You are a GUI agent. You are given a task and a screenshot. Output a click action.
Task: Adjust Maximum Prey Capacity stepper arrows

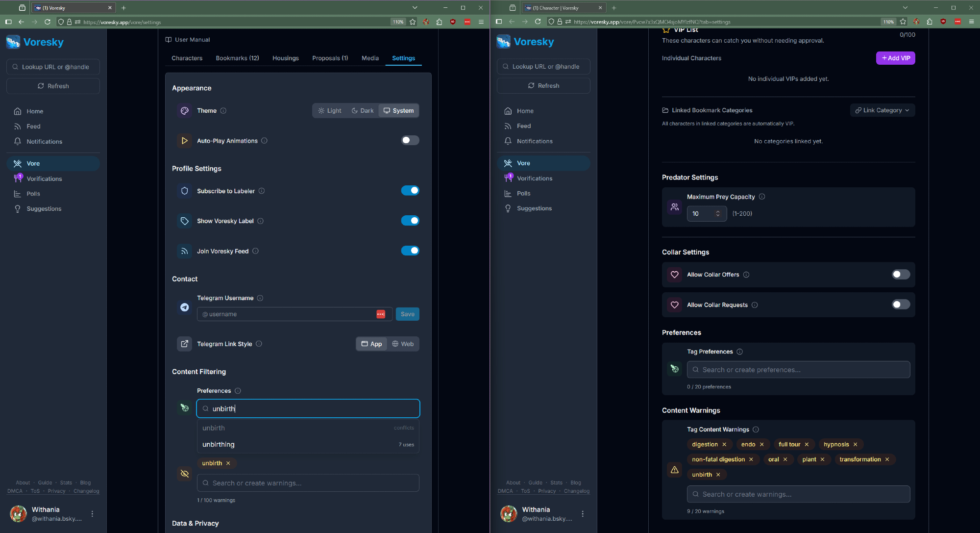coord(718,214)
